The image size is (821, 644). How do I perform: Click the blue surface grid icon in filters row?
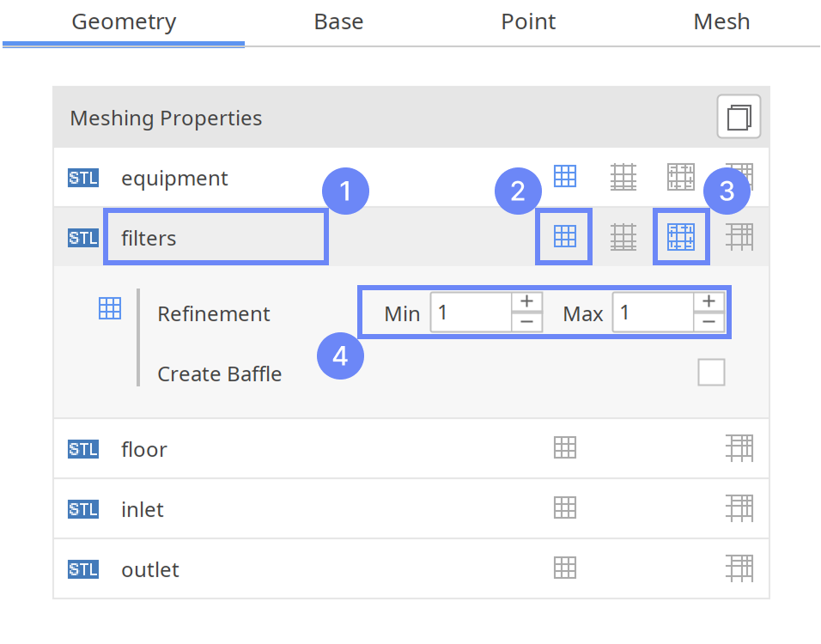[x=564, y=236]
